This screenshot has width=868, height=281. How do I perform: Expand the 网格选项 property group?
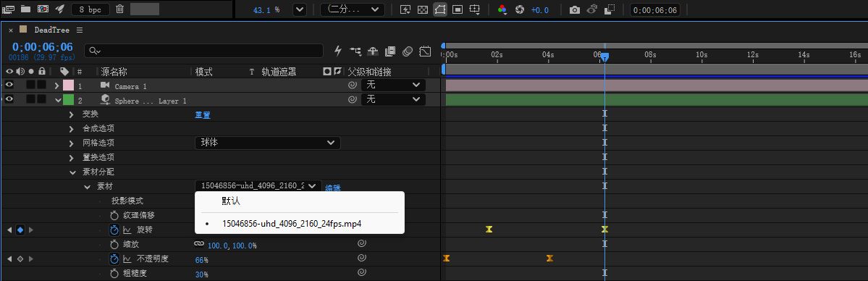tap(72, 143)
